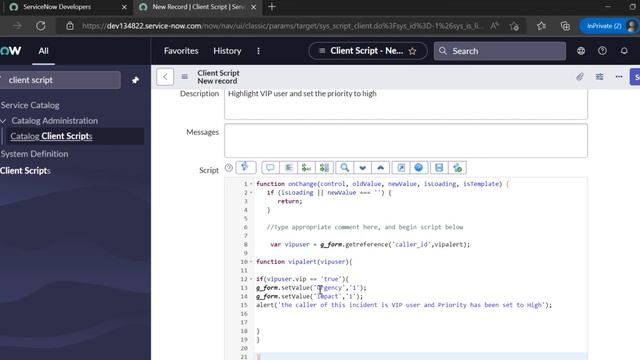Open History menu
The width and height of the screenshot is (640, 360).
tap(227, 51)
